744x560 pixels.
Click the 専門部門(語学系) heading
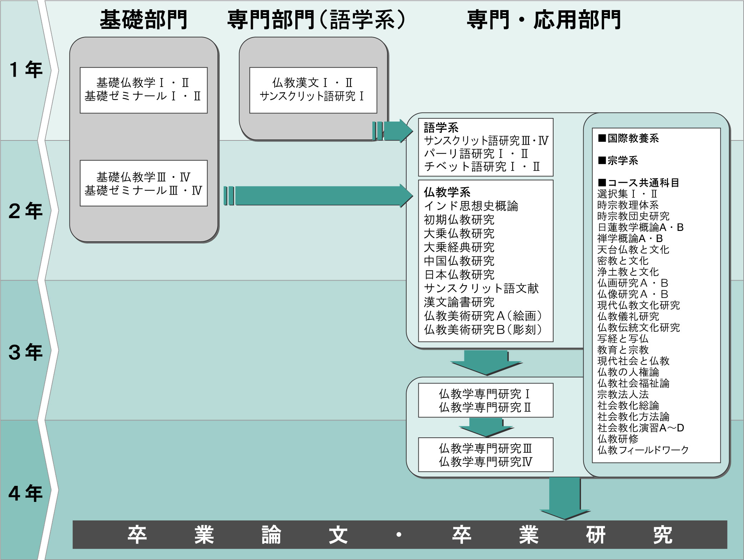pyautogui.click(x=316, y=20)
